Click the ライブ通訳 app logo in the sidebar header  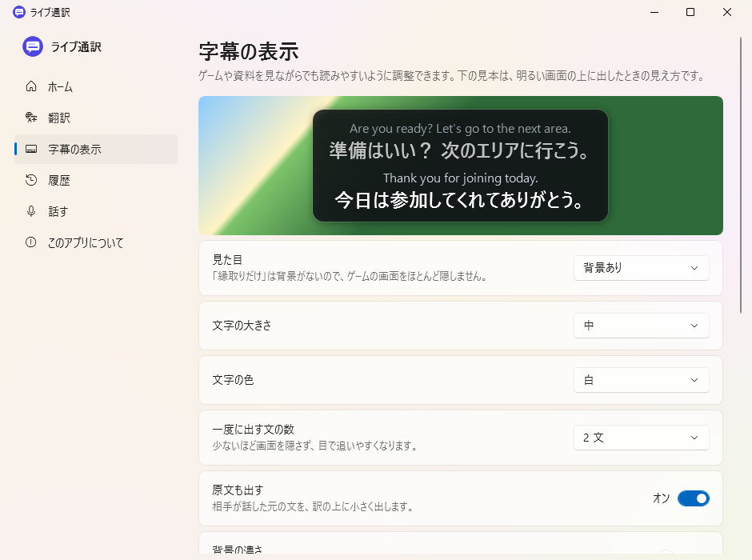33,46
